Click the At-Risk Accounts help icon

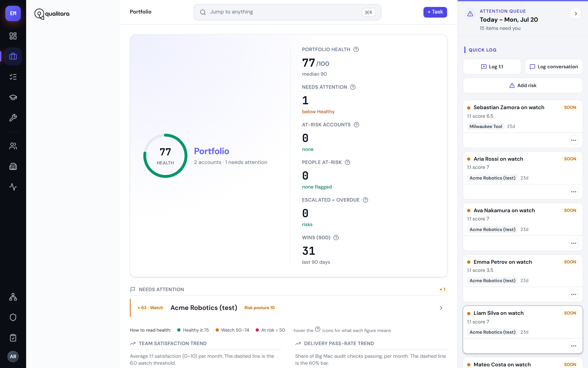coord(356,125)
